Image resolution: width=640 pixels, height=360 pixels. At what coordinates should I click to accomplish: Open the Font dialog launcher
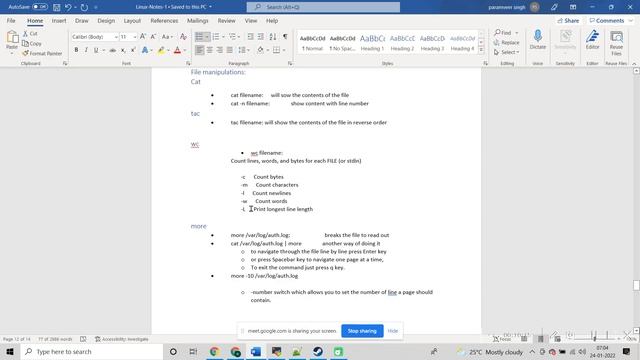pyautogui.click(x=188, y=63)
